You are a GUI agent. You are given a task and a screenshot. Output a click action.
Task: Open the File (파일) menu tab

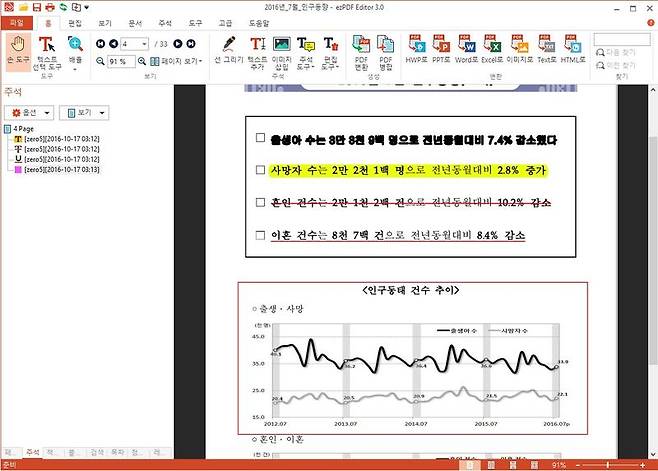click(17, 23)
